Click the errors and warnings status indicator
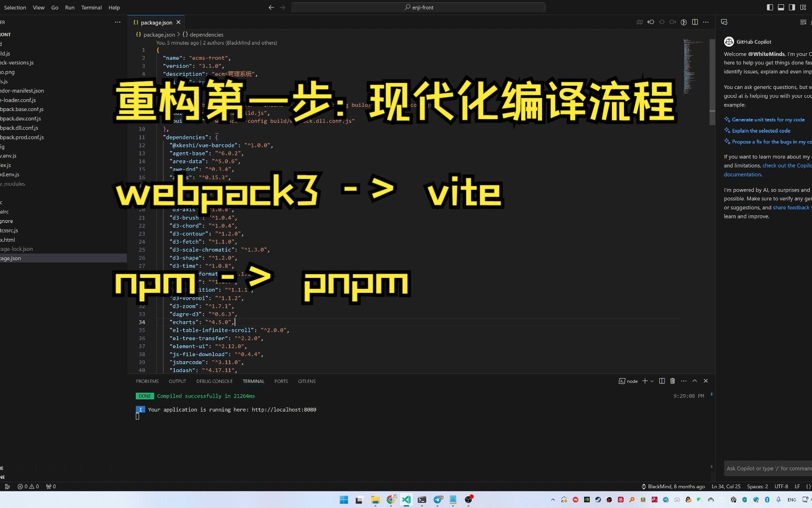Image resolution: width=812 pixels, height=508 pixels. [28, 487]
